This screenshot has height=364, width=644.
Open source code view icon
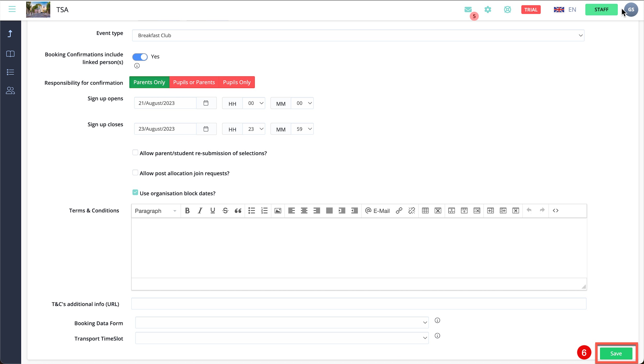tap(556, 211)
